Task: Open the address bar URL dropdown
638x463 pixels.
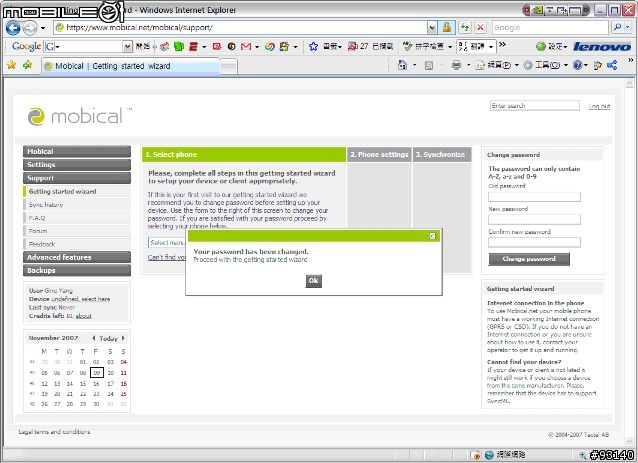Action: pos(432,28)
